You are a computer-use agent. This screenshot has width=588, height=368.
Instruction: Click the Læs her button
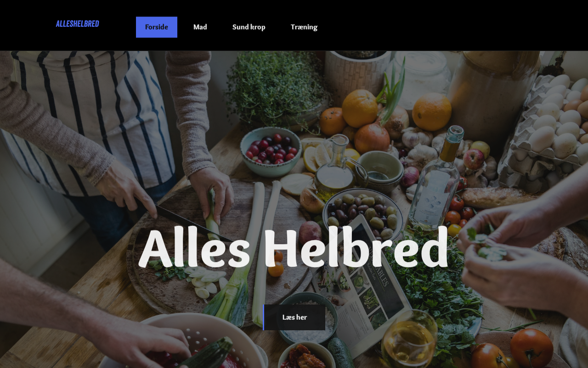pos(294,317)
